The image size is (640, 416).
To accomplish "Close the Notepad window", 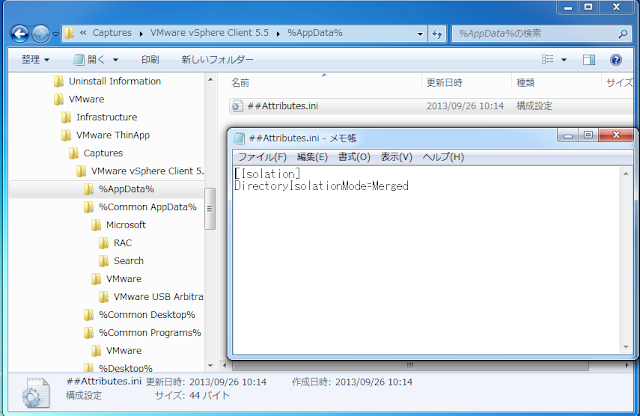I will tap(616, 135).
